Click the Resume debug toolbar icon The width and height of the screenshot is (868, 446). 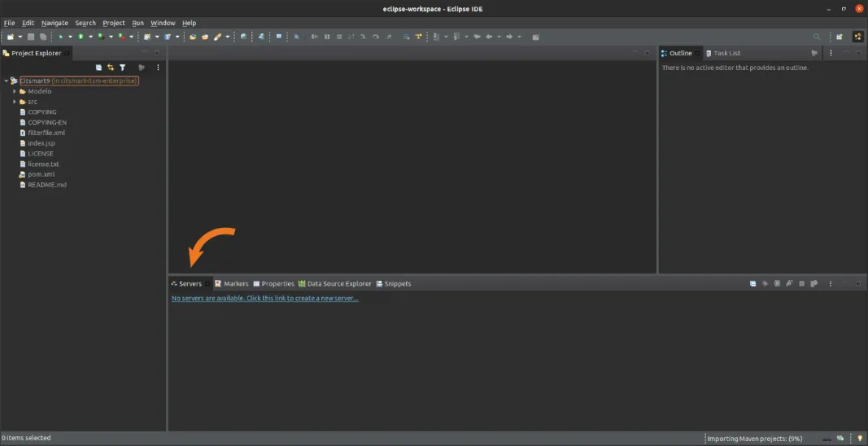coord(315,37)
